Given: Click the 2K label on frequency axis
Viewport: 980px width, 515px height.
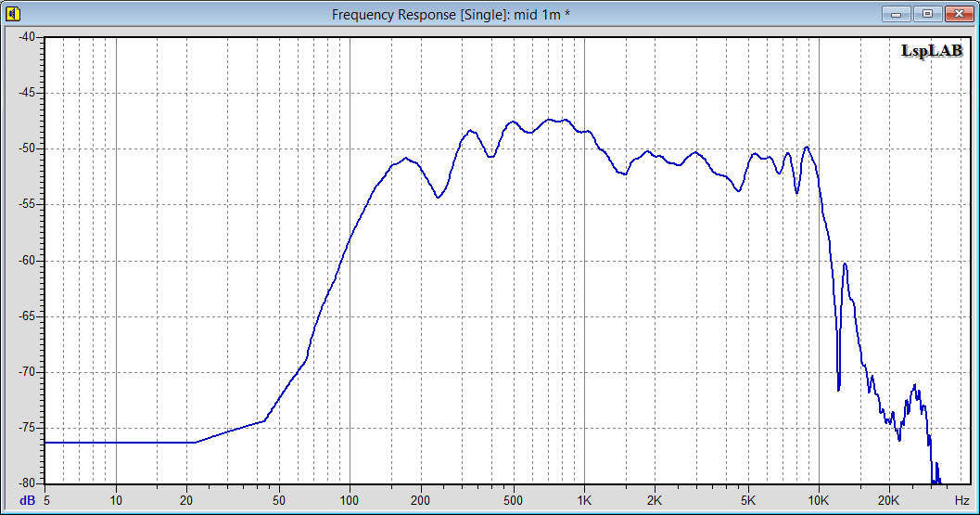Looking at the screenshot, I should 655,500.
